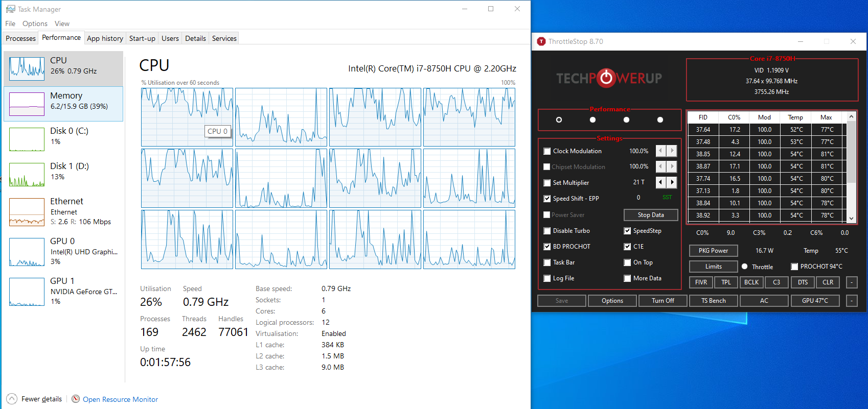Select the first Performance profile radio
This screenshot has height=409, width=868.
pos(559,119)
